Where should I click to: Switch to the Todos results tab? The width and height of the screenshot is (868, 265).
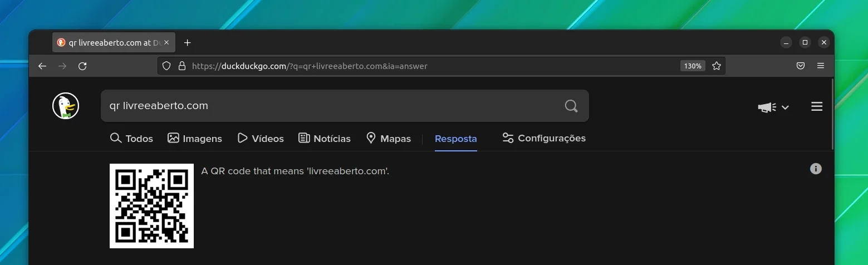[131, 138]
